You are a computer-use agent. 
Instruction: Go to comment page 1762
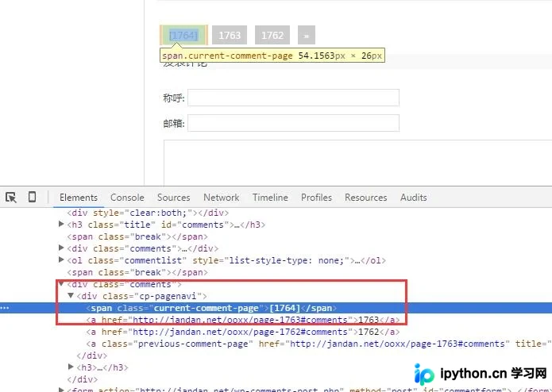tap(272, 35)
